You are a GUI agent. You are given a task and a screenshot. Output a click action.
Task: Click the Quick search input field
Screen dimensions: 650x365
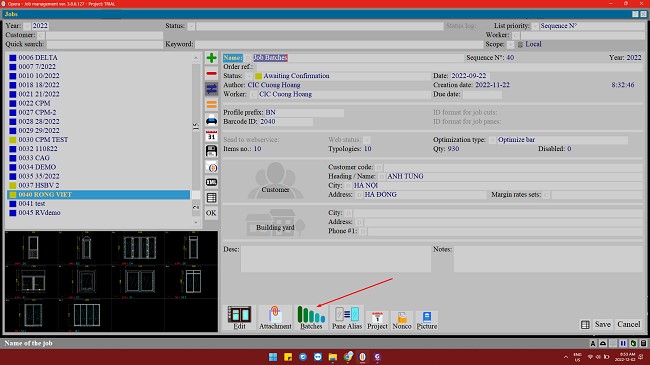104,44
